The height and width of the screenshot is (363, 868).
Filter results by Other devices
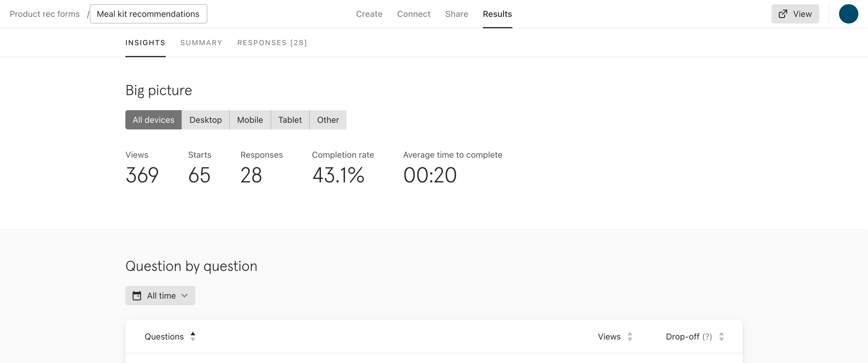(x=328, y=120)
